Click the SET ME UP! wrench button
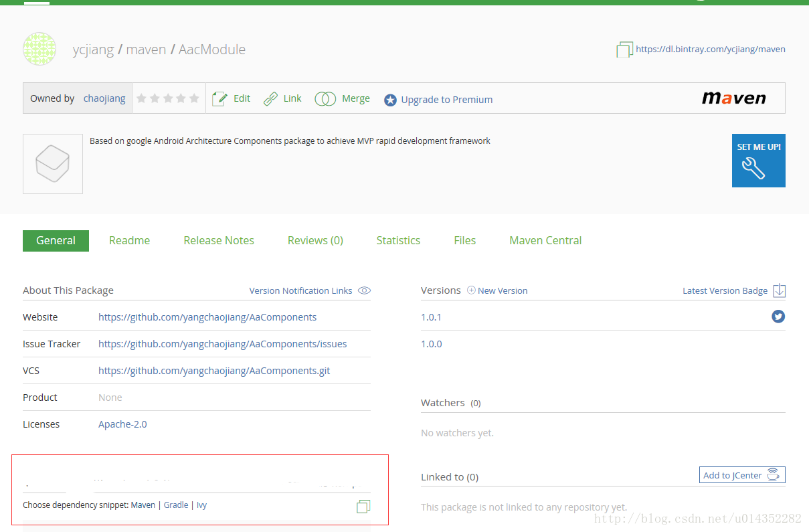 point(759,161)
